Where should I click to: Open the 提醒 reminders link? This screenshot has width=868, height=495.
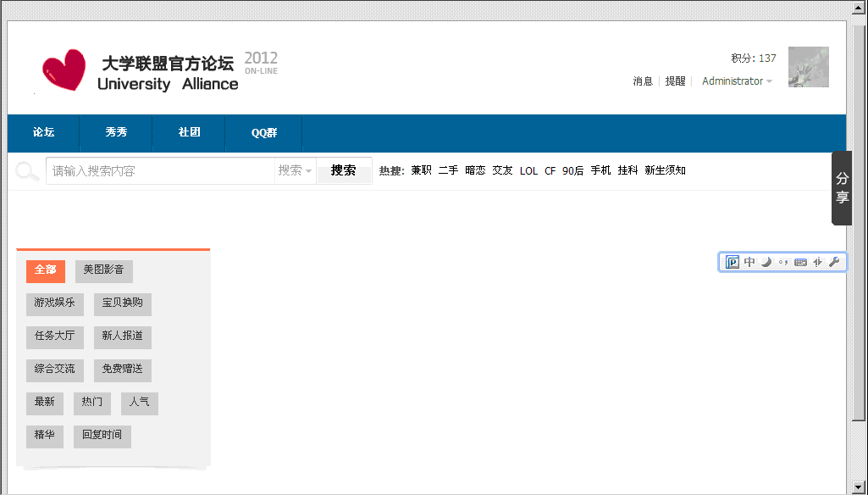676,81
